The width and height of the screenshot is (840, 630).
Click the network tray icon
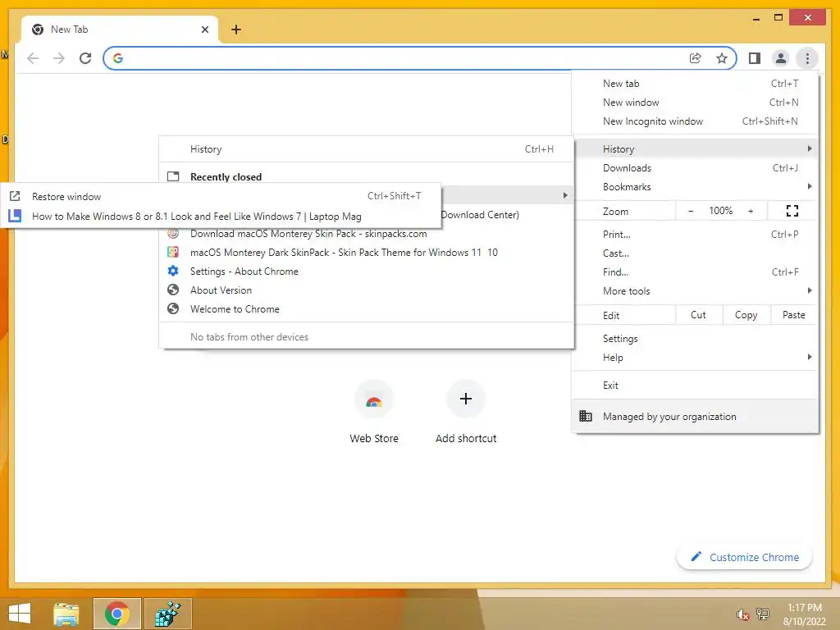point(763,614)
